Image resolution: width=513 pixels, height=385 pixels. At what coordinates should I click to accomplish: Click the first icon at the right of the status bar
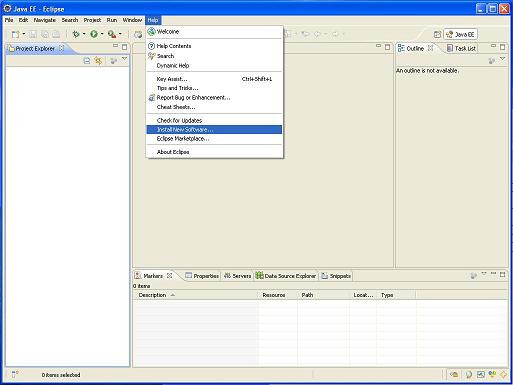(454, 375)
